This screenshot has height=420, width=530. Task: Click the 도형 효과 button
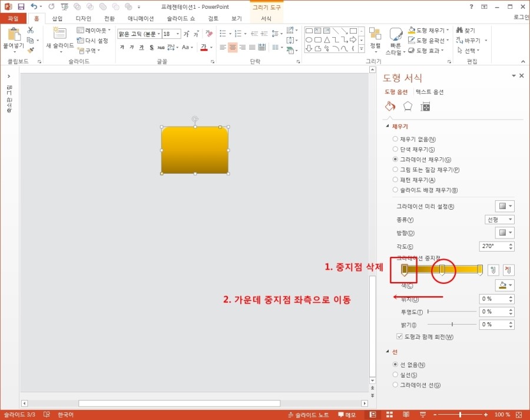[426, 51]
